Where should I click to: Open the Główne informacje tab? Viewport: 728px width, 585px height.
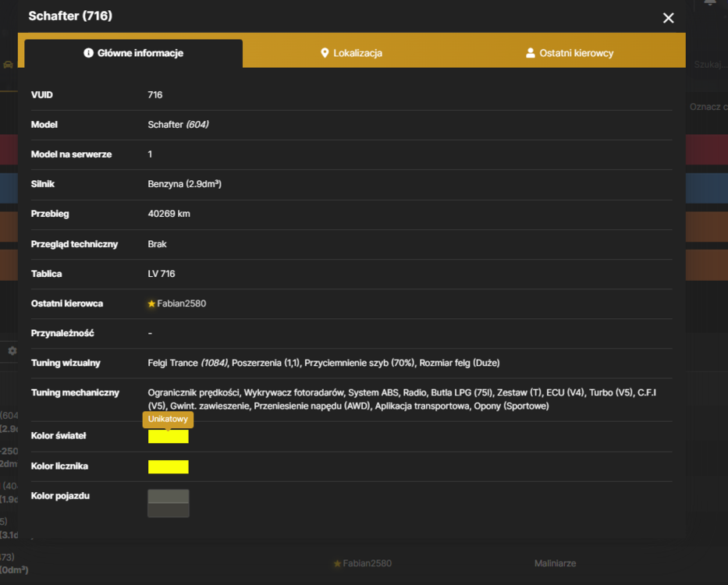click(133, 53)
